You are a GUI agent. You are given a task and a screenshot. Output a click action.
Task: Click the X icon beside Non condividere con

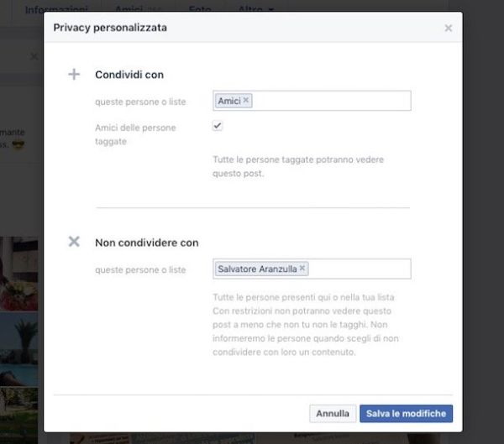click(x=74, y=242)
